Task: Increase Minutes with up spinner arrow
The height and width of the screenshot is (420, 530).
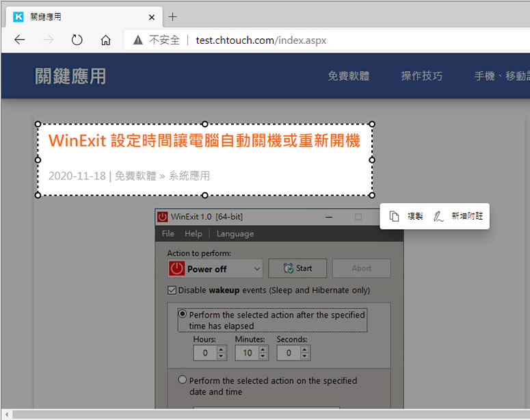Action: pyautogui.click(x=263, y=350)
